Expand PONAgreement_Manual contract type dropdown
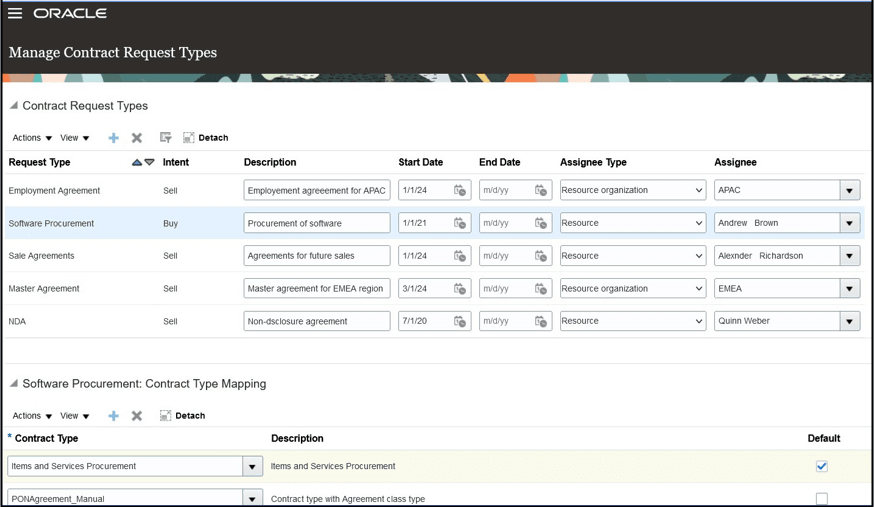Viewport: 874px width, 507px height. tap(252, 499)
